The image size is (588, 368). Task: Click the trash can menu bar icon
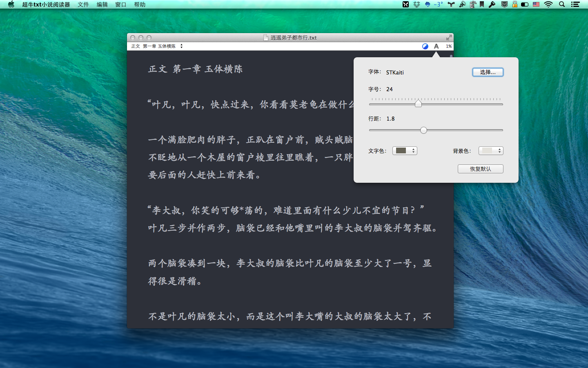click(473, 4)
